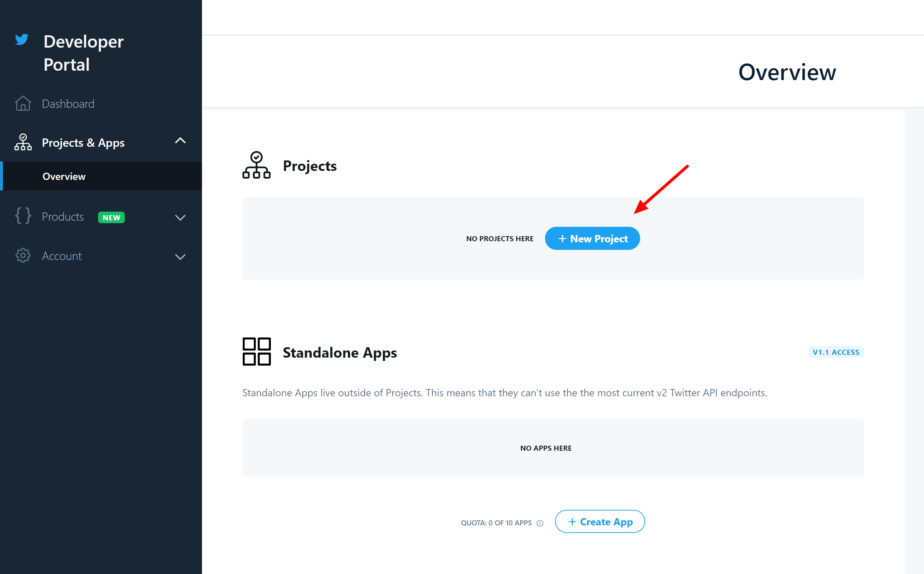Click the Account gear icon
Image resolution: width=924 pixels, height=574 pixels.
pyautogui.click(x=23, y=256)
